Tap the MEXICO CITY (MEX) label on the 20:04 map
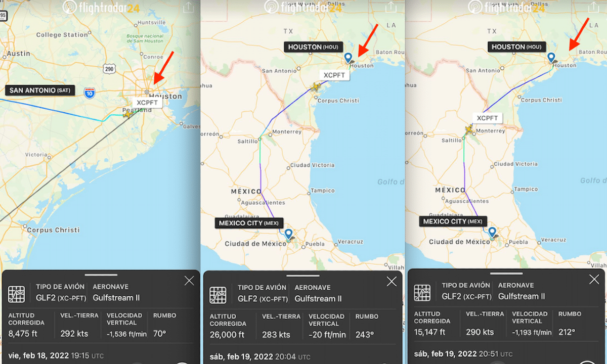This screenshot has width=607, height=364. (x=249, y=223)
